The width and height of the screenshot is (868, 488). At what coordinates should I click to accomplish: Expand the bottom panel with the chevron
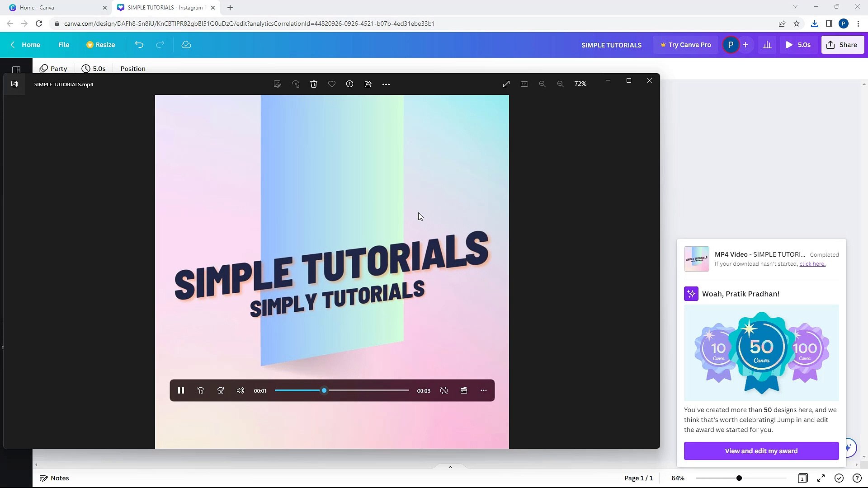450,467
